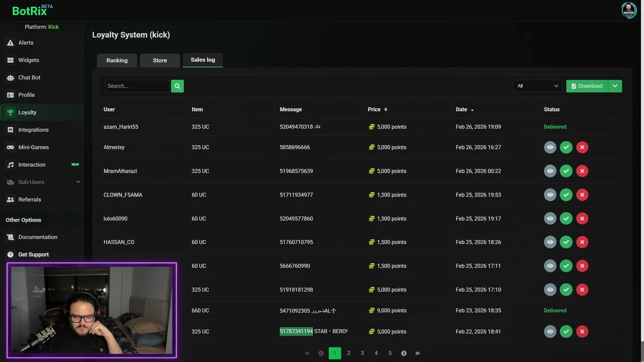Switch to the Ranking tab
This screenshot has height=362, width=644.
(x=117, y=60)
